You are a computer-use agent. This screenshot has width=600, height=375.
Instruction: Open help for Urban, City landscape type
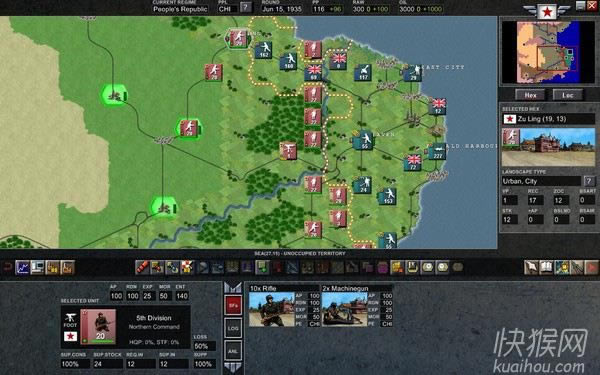pyautogui.click(x=589, y=181)
